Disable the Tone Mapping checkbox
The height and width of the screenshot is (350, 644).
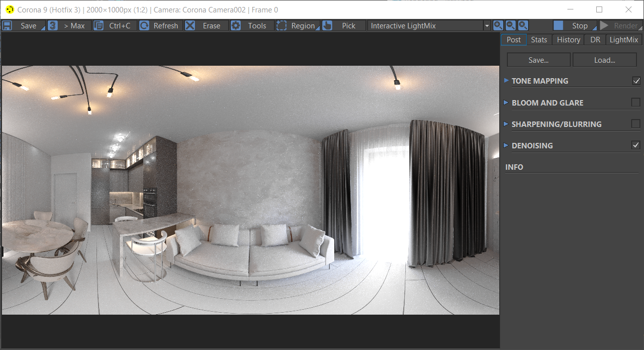(x=636, y=81)
